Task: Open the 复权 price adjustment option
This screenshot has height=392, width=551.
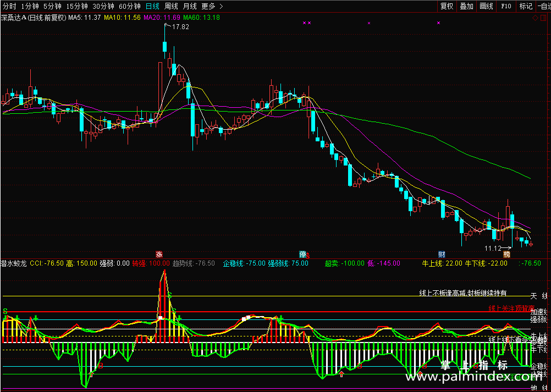Action: tap(447, 6)
